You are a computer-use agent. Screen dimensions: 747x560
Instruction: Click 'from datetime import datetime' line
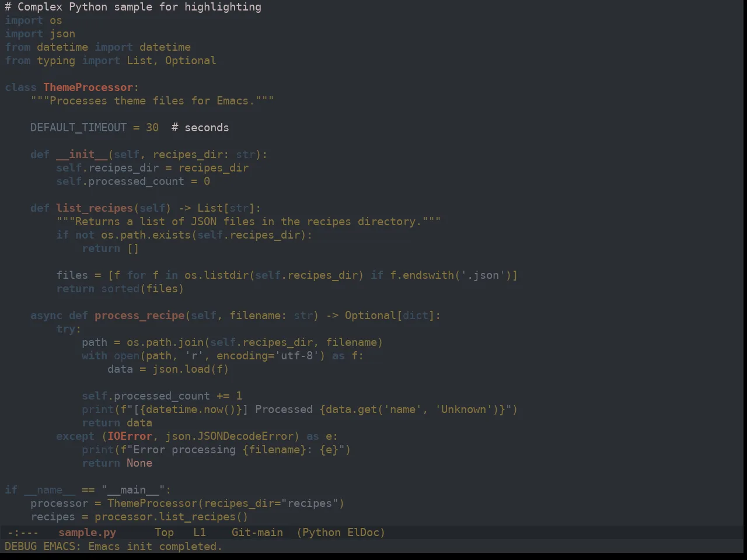[x=97, y=47]
